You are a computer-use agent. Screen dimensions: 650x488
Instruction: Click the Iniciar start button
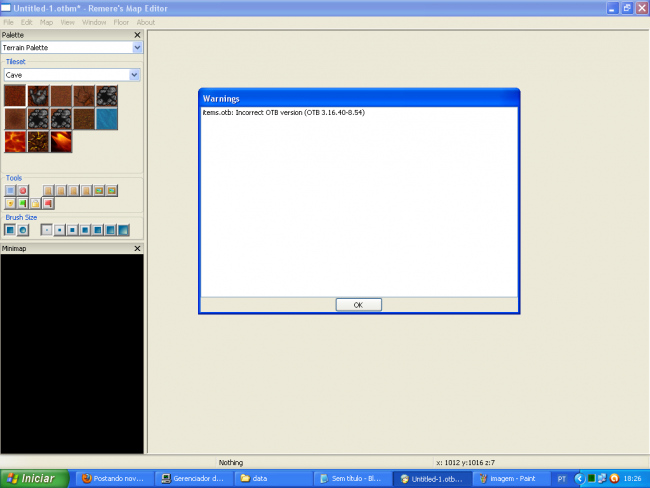click(x=34, y=478)
